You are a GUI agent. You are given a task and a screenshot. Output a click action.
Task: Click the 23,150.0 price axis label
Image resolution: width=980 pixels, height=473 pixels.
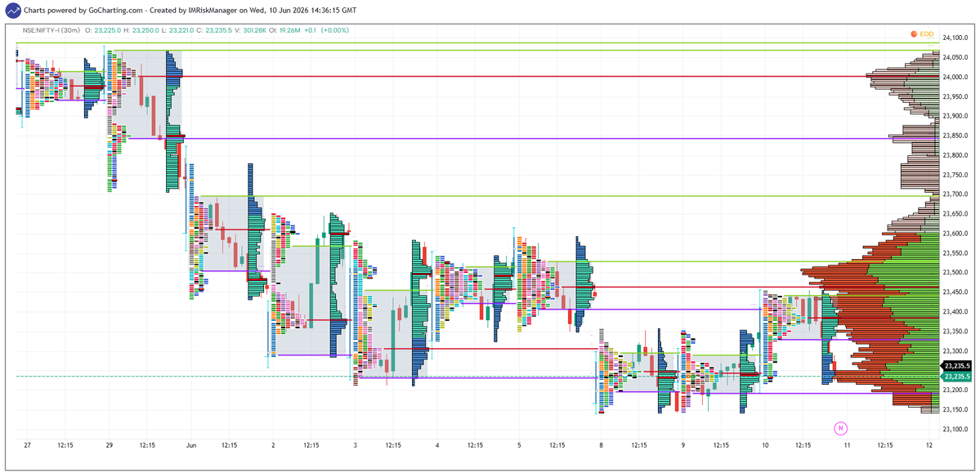pos(957,409)
